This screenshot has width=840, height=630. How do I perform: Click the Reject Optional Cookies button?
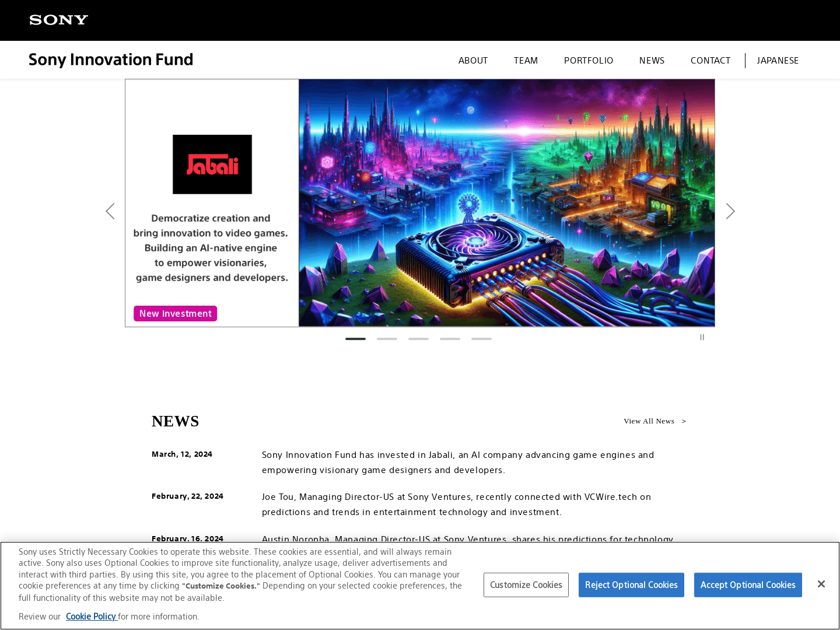point(631,584)
